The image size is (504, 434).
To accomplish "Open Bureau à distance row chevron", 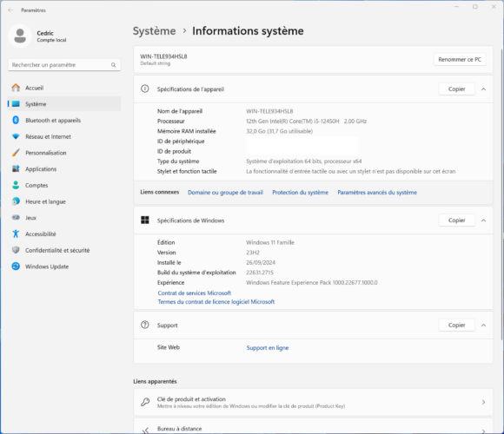I will click(x=483, y=431).
